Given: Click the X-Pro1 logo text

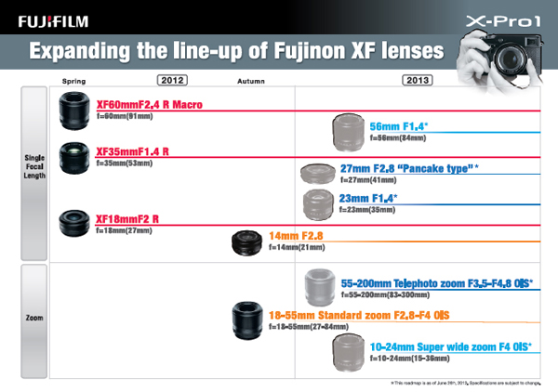Looking at the screenshot, I should (503, 21).
